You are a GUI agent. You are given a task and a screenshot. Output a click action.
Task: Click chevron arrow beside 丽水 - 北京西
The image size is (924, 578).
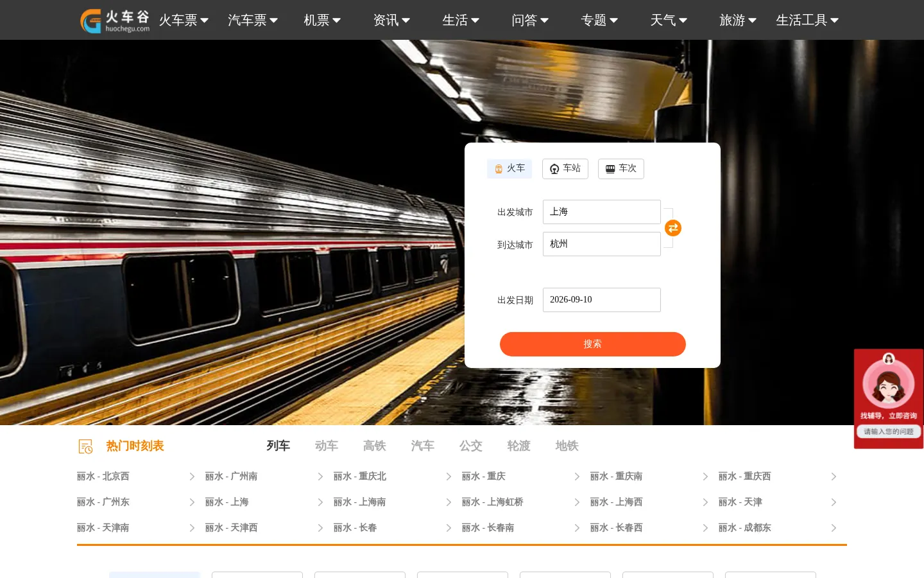(192, 477)
